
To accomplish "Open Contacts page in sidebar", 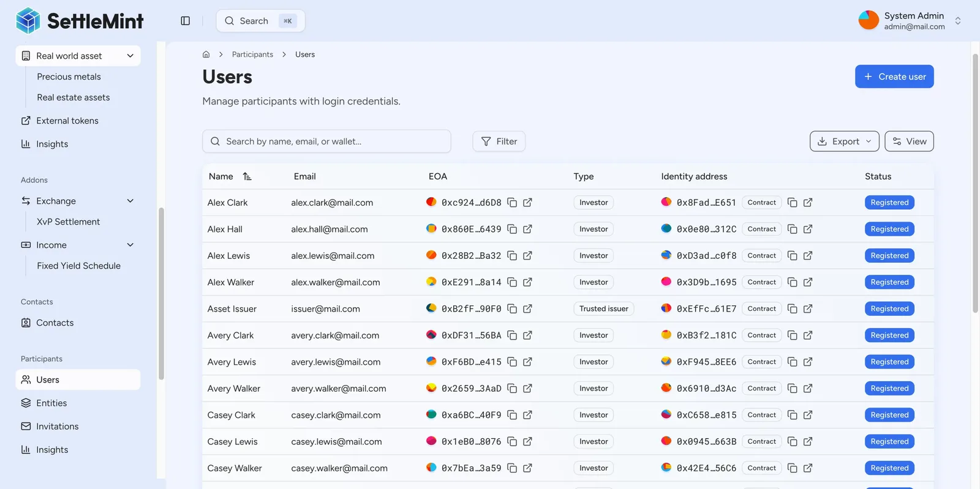I will point(55,323).
